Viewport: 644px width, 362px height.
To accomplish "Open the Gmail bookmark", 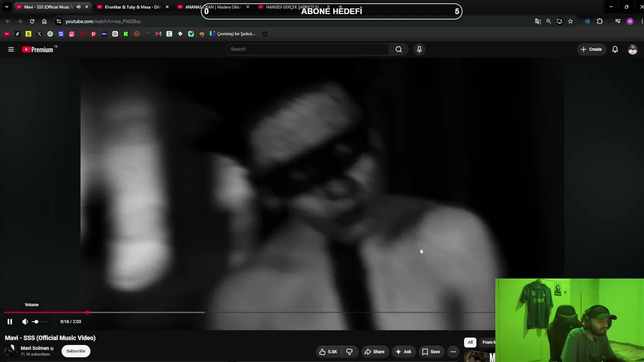I will (x=158, y=34).
